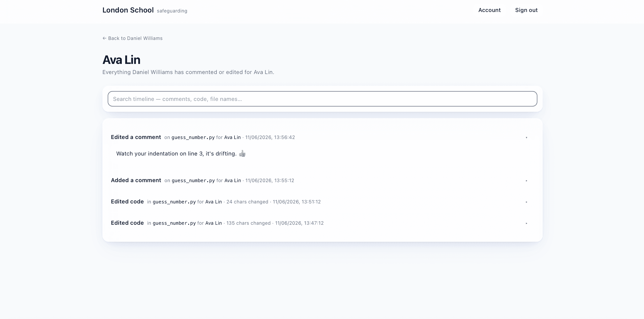Click the 'Ava Lin' page title
The width and height of the screenshot is (644, 319).
coord(121,60)
